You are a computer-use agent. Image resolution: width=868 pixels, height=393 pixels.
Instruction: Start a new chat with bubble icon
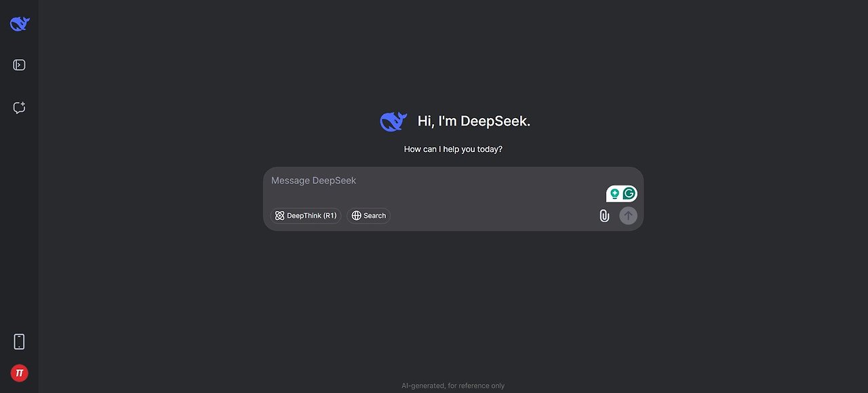pos(19,107)
